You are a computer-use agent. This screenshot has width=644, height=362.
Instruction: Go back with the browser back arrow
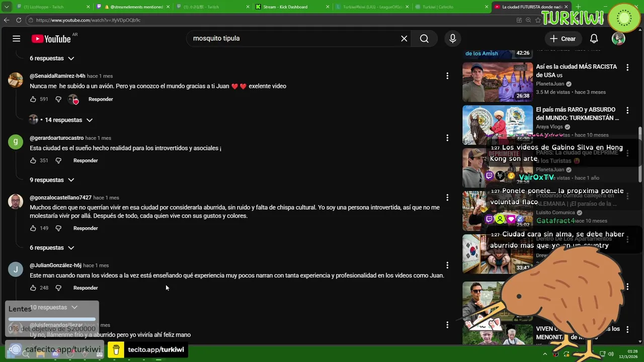click(7, 20)
